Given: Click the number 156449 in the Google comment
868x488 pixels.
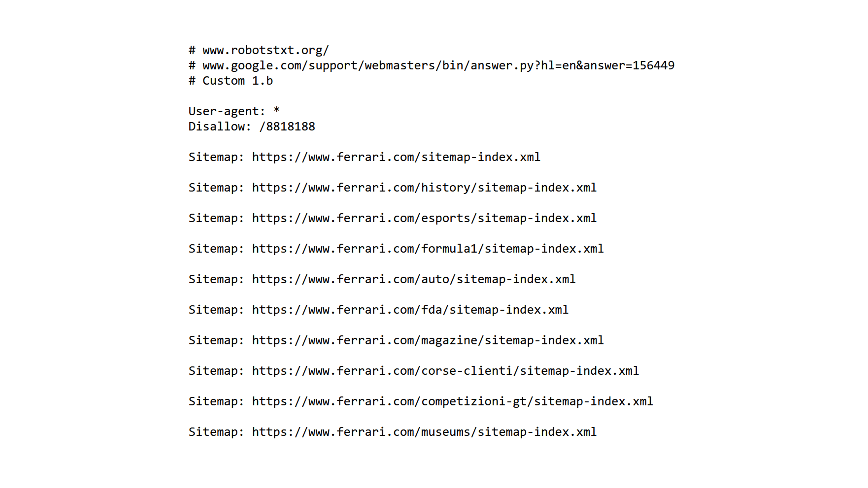Looking at the screenshot, I should coord(653,66).
